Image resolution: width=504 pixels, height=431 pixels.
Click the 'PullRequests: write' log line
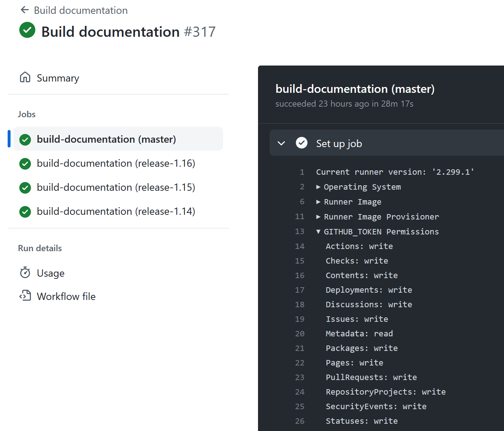pyautogui.click(x=371, y=377)
